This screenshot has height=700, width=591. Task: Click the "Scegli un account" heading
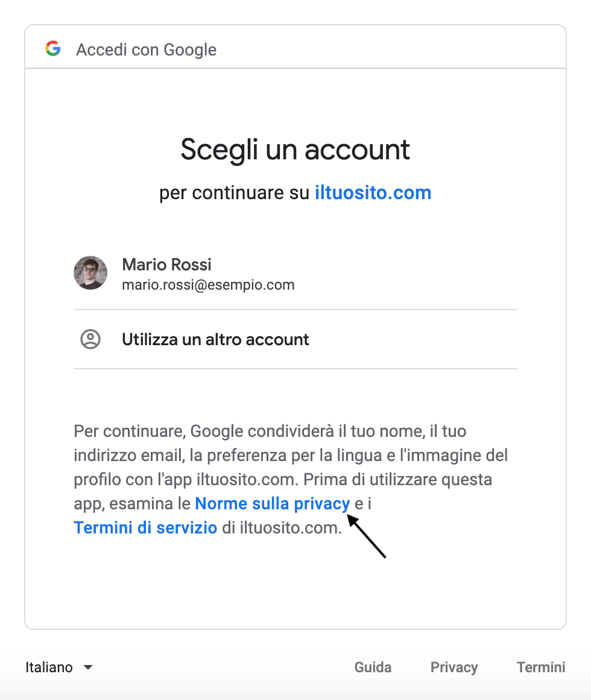click(x=295, y=150)
